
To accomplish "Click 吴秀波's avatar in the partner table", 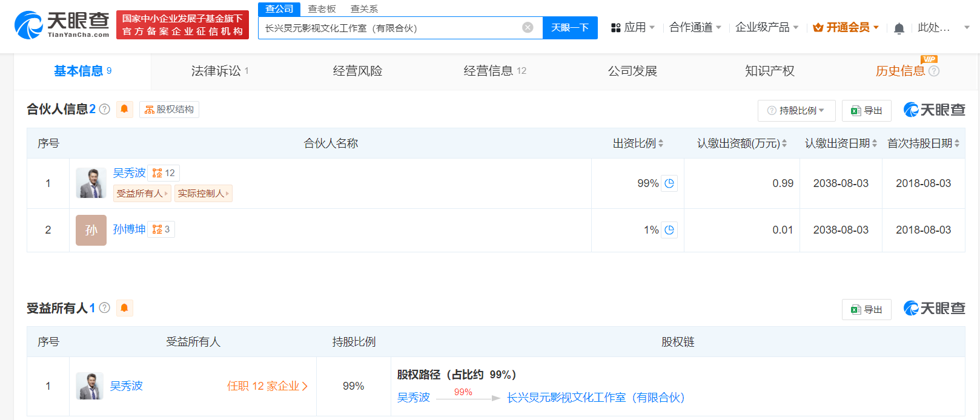I will point(91,183).
